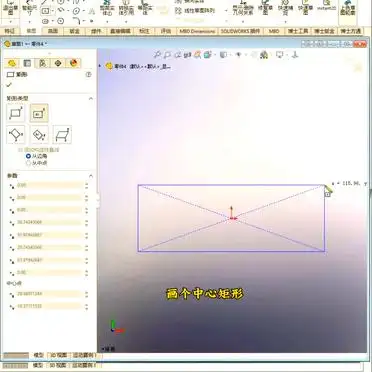The height and width of the screenshot is (372, 372).
Task: Open the DimXpertManager tab icon
Action: [58, 63]
